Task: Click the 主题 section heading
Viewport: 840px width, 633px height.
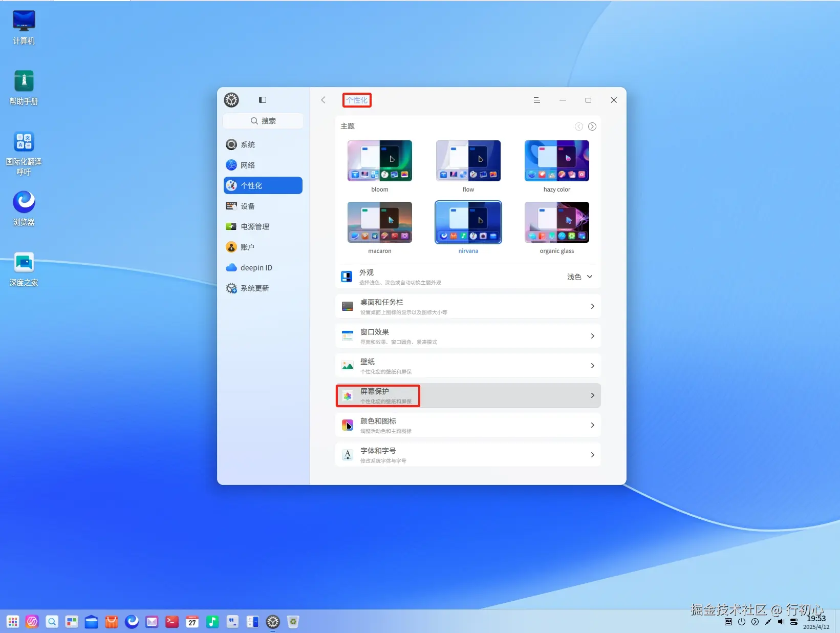Action: tap(348, 126)
